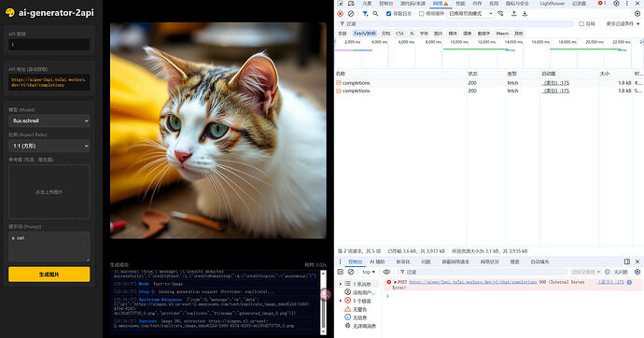
Task: Click the red record network log icon
Action: 340,14
